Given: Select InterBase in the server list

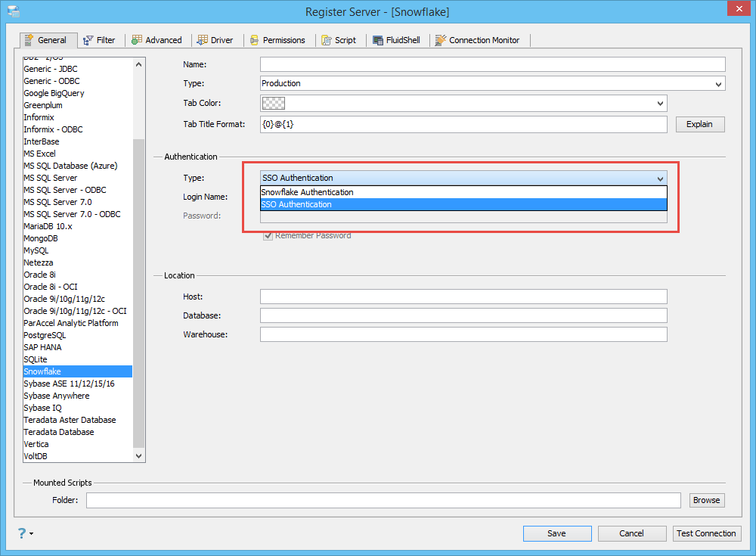Looking at the screenshot, I should [78, 141].
